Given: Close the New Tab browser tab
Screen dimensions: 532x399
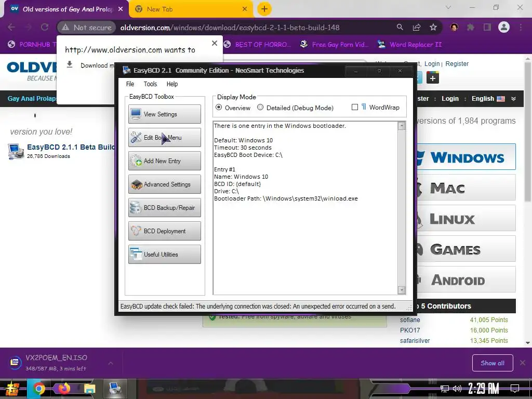Looking at the screenshot, I should (x=245, y=9).
